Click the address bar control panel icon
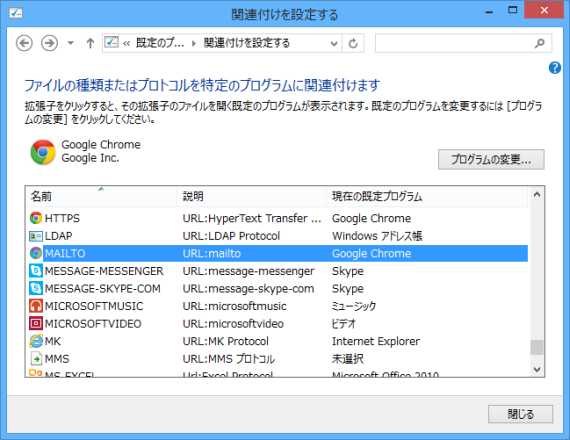The width and height of the screenshot is (570, 440). (111, 43)
